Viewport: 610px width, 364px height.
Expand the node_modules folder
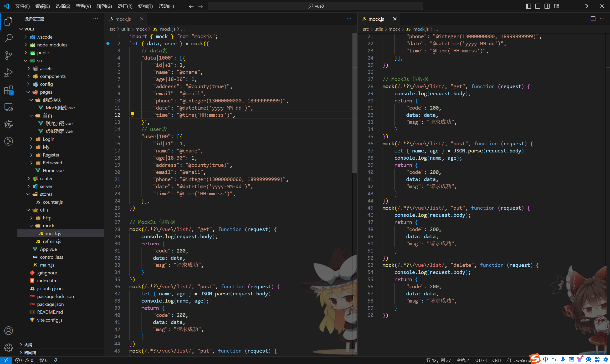pos(52,45)
